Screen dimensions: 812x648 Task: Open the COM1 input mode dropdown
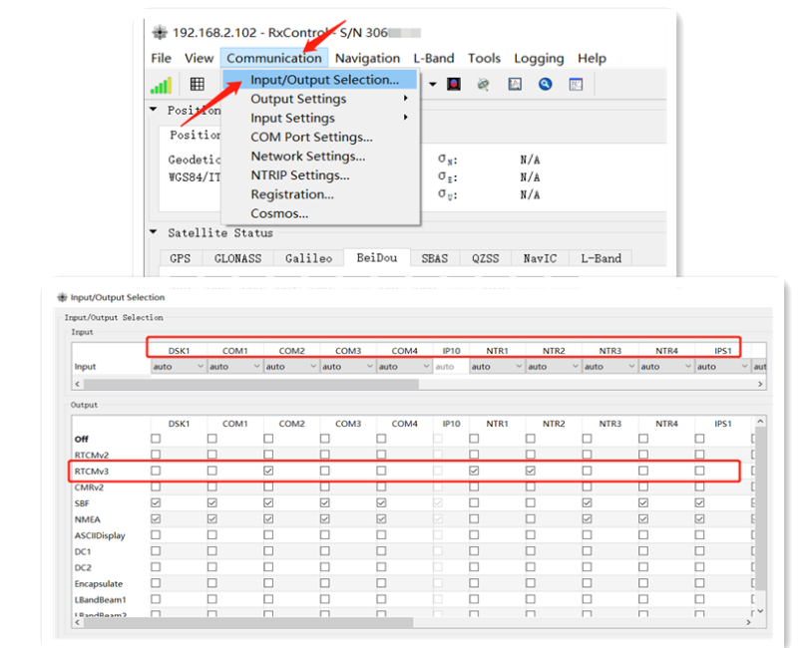point(235,367)
